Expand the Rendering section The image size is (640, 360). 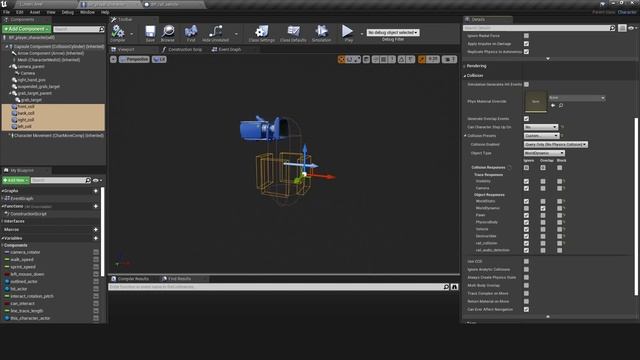(464, 66)
